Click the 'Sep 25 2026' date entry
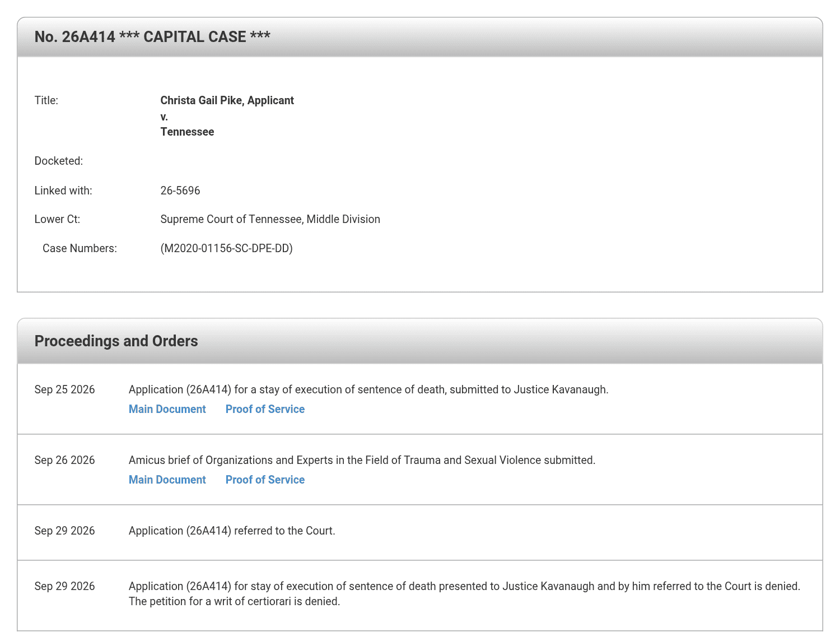The width and height of the screenshot is (840, 636). tap(64, 389)
